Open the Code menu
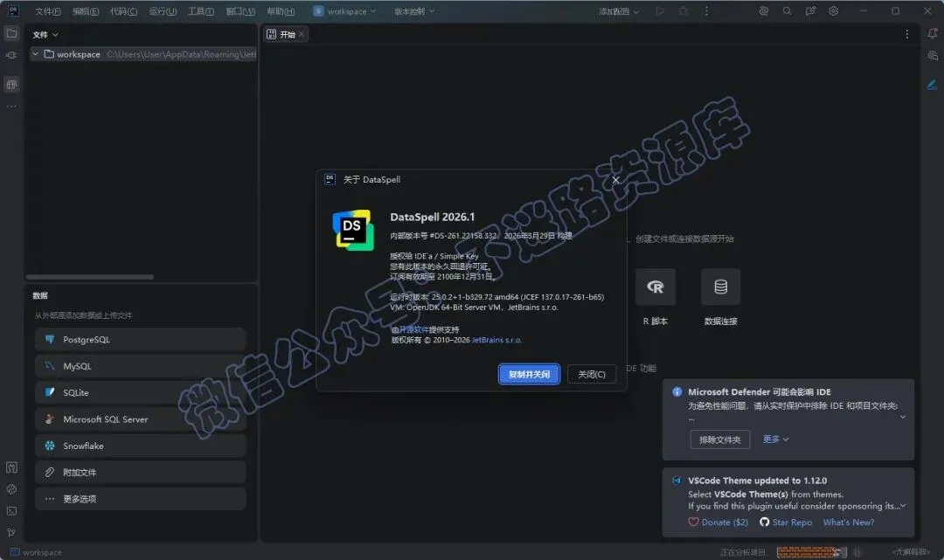 pyautogui.click(x=123, y=11)
